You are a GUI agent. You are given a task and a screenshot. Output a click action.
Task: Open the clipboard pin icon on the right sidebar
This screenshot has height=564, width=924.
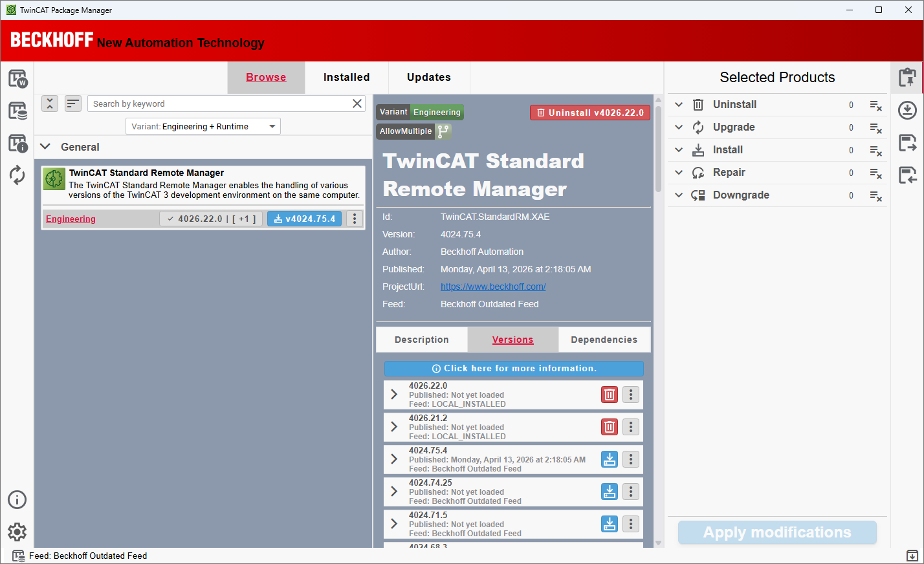[907, 78]
